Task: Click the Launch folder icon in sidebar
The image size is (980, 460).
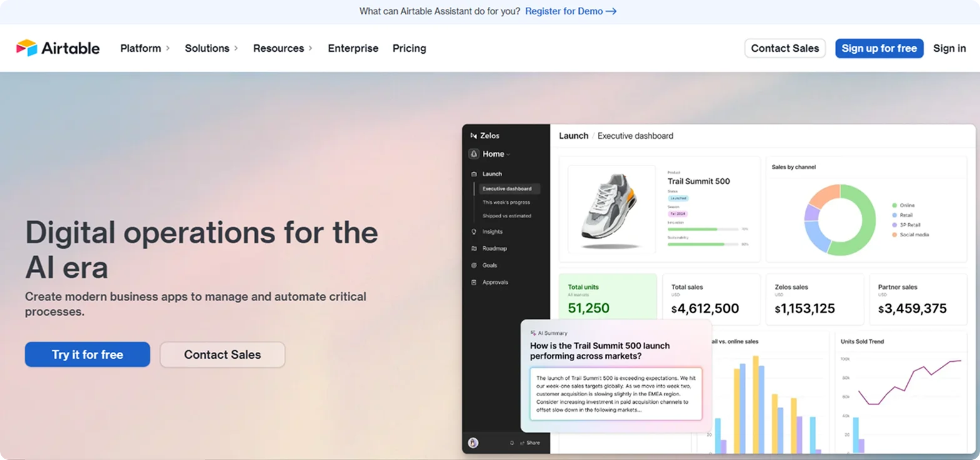Action: (473, 174)
